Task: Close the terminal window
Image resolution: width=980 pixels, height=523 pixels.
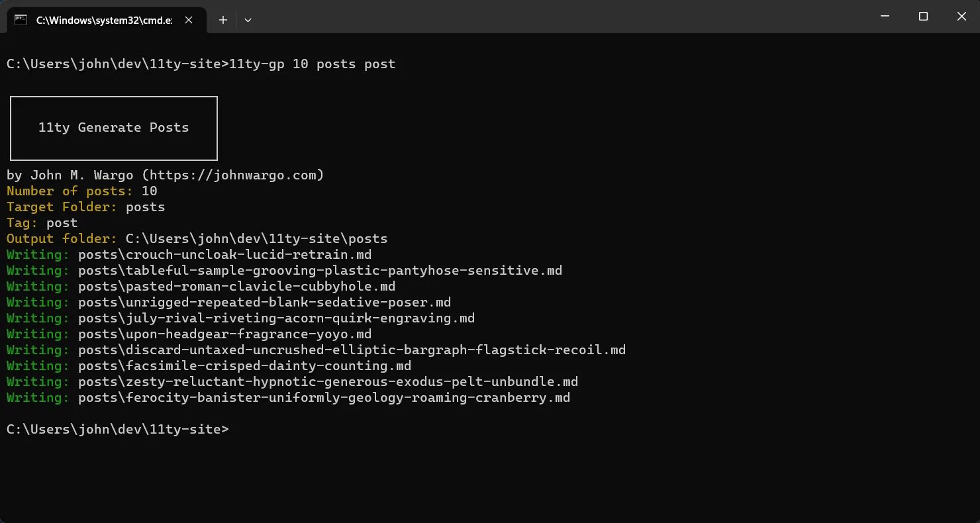Action: [961, 17]
